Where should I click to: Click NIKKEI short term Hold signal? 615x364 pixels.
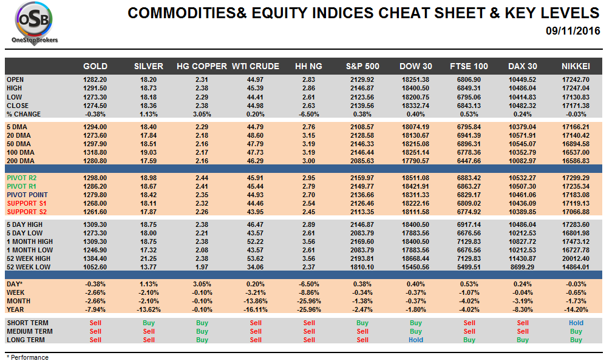pyautogui.click(x=576, y=323)
